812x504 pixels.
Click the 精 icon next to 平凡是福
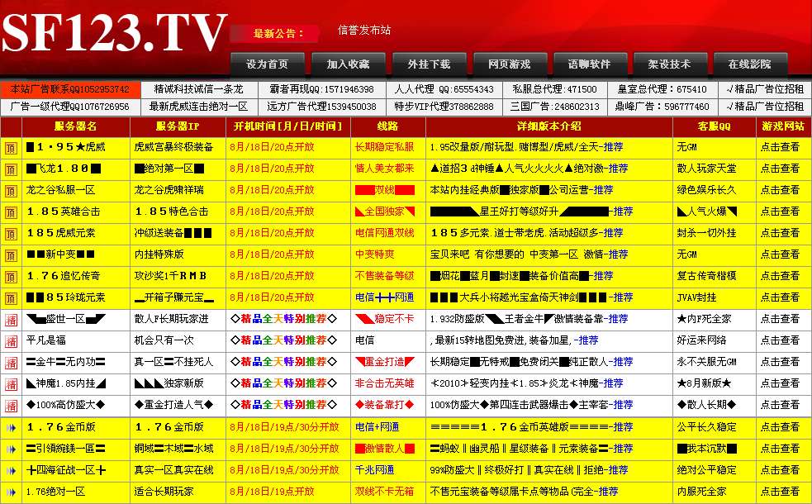pyautogui.click(x=11, y=340)
